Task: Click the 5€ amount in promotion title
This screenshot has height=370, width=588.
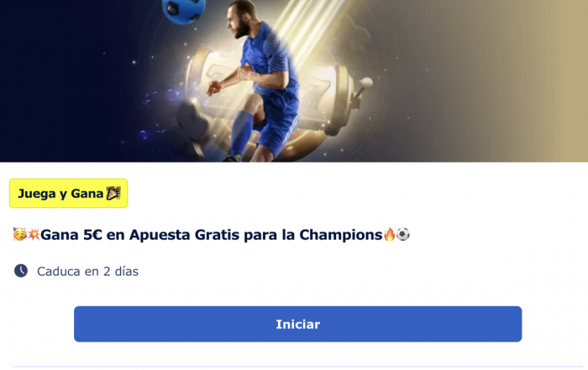Action: click(x=92, y=235)
